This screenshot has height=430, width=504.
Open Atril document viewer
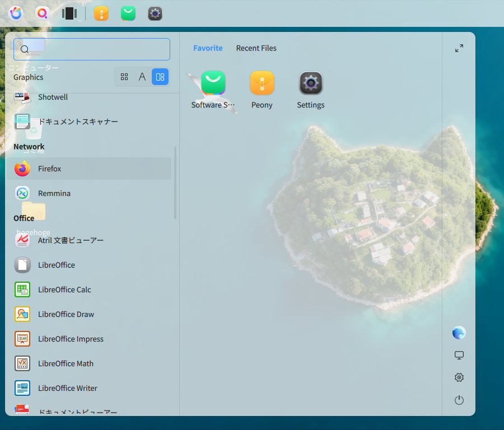click(x=88, y=240)
